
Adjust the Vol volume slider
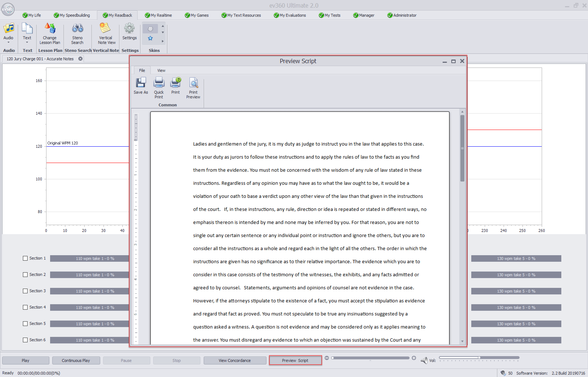click(x=479, y=358)
